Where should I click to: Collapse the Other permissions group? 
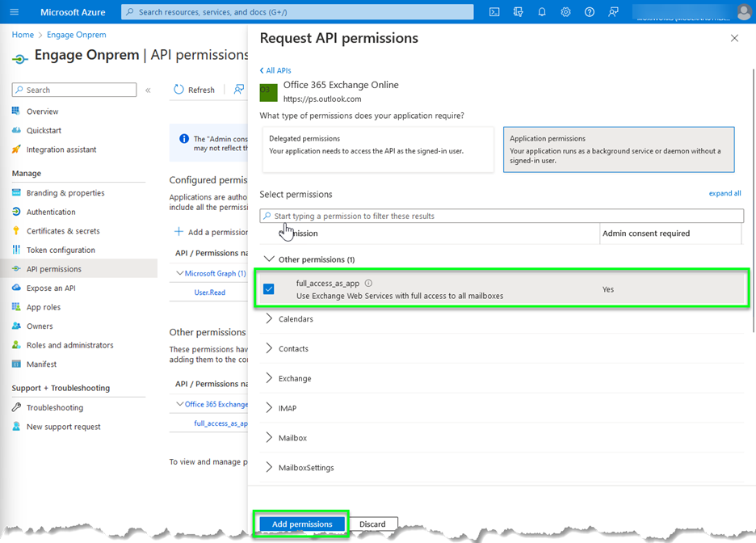pos(270,259)
